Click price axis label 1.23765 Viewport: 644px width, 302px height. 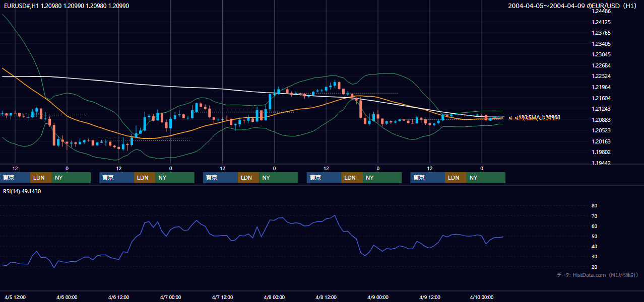pyautogui.click(x=602, y=33)
